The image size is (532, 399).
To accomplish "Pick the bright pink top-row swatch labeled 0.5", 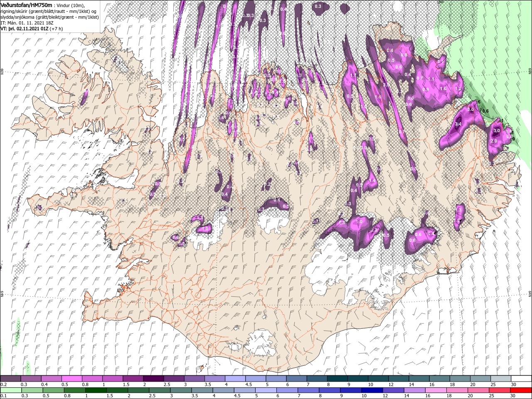I will coord(71,379).
